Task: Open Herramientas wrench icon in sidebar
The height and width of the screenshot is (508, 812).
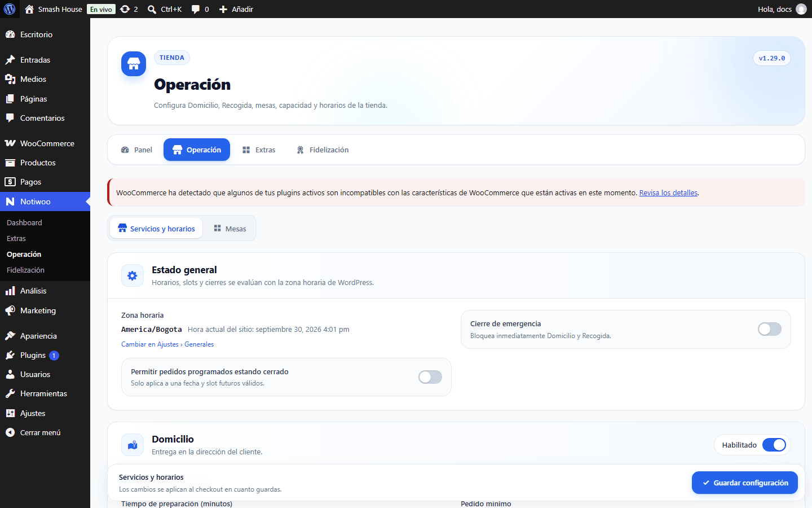Action: point(10,393)
